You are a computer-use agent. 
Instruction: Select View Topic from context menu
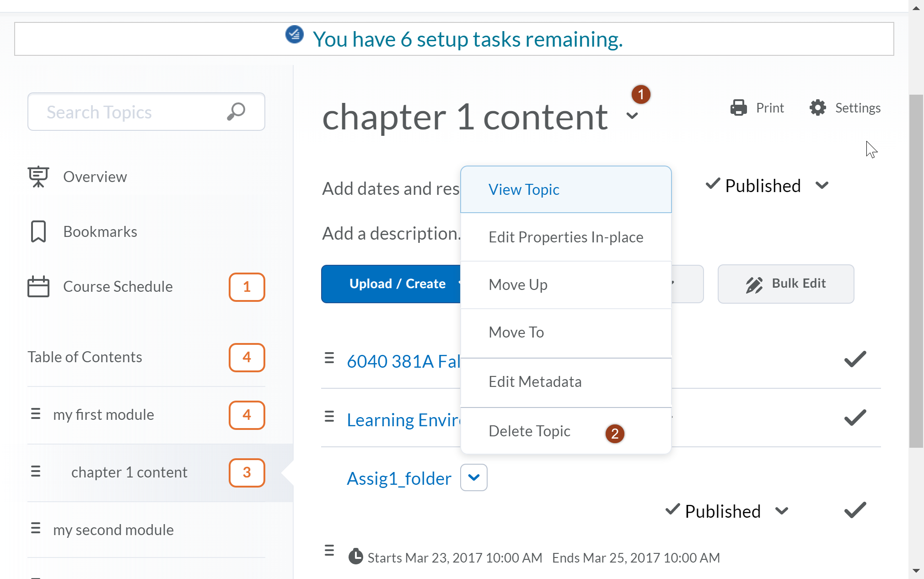pyautogui.click(x=566, y=189)
